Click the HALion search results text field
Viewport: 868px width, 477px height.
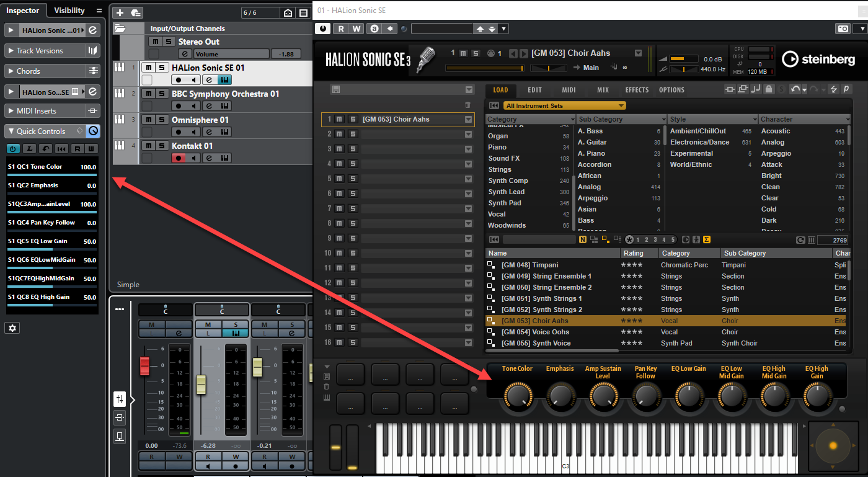pyautogui.click(x=538, y=239)
